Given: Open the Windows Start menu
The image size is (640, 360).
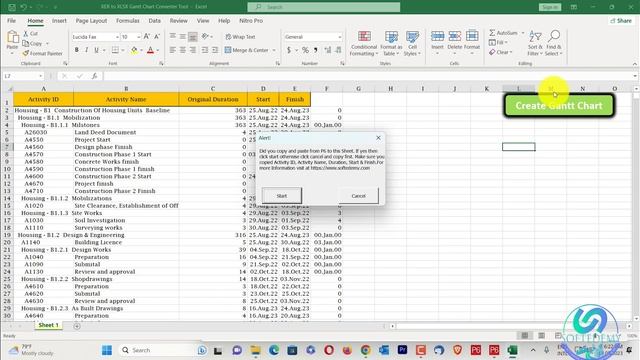Looking at the screenshot, I should (x=107, y=350).
